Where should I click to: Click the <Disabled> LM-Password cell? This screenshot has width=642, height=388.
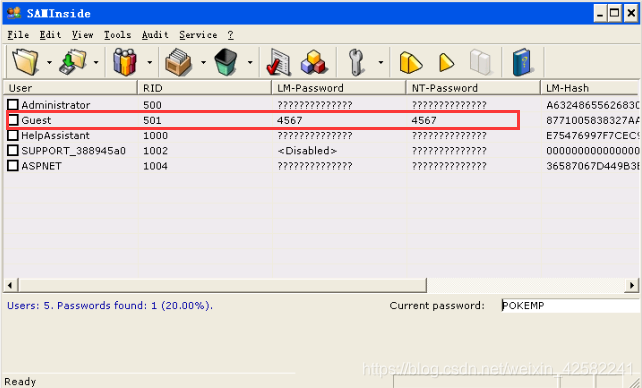click(x=307, y=151)
